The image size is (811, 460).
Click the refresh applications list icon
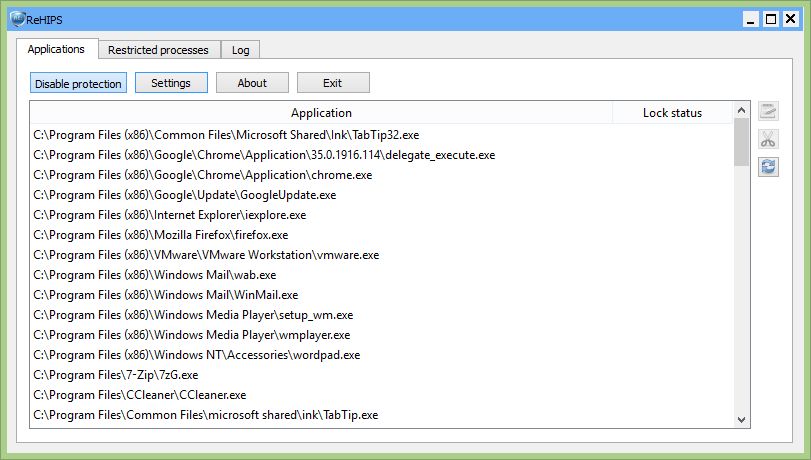pos(768,167)
